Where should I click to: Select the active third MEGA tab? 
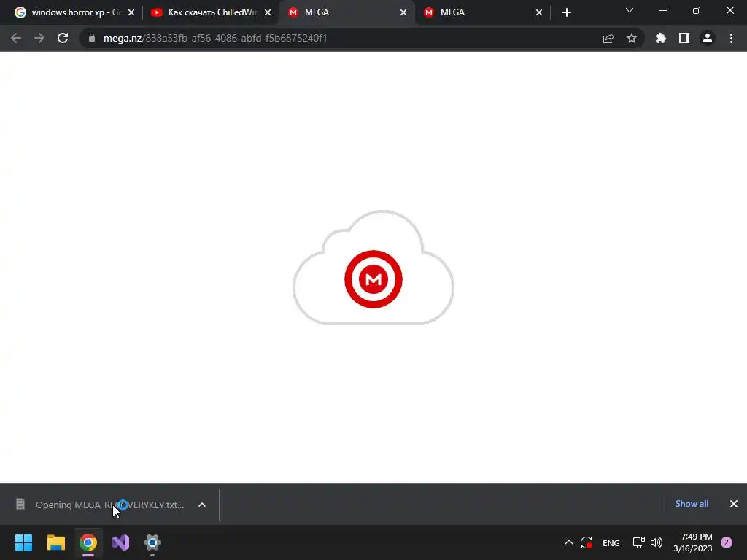tap(347, 12)
